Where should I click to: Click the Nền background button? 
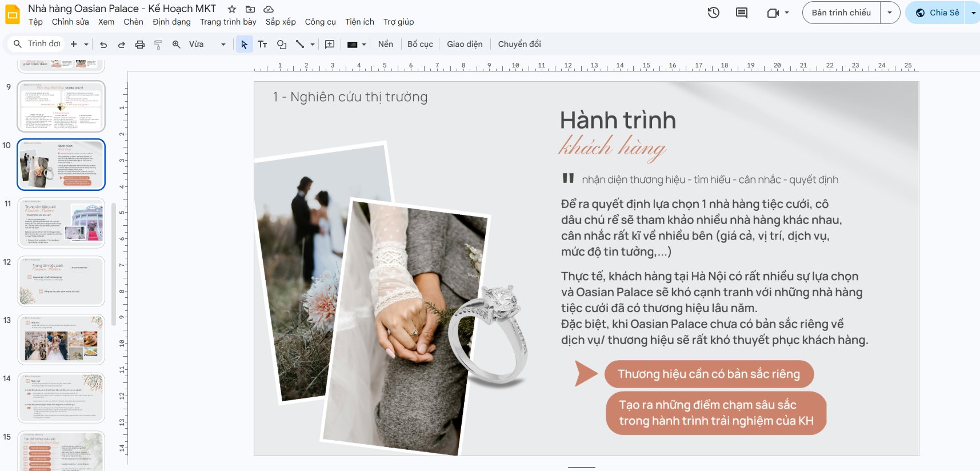click(x=386, y=44)
